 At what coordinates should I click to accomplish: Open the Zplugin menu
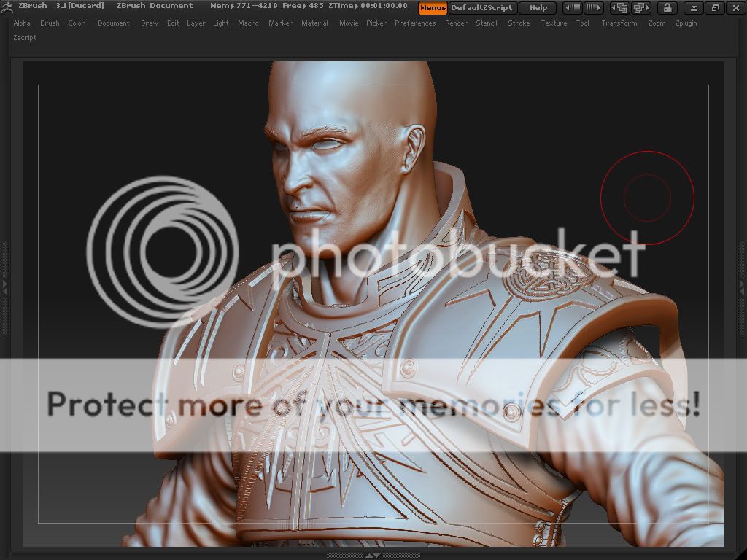pyautogui.click(x=686, y=23)
